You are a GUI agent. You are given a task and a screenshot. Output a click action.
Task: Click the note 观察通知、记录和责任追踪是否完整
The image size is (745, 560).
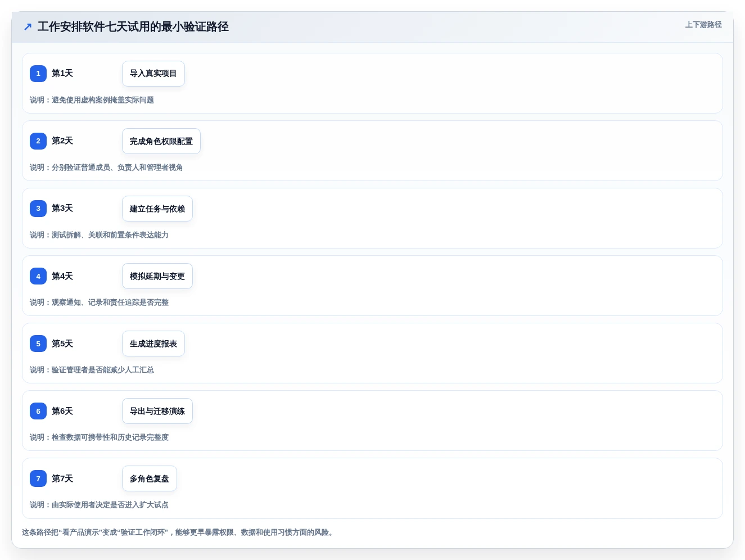[x=110, y=302]
